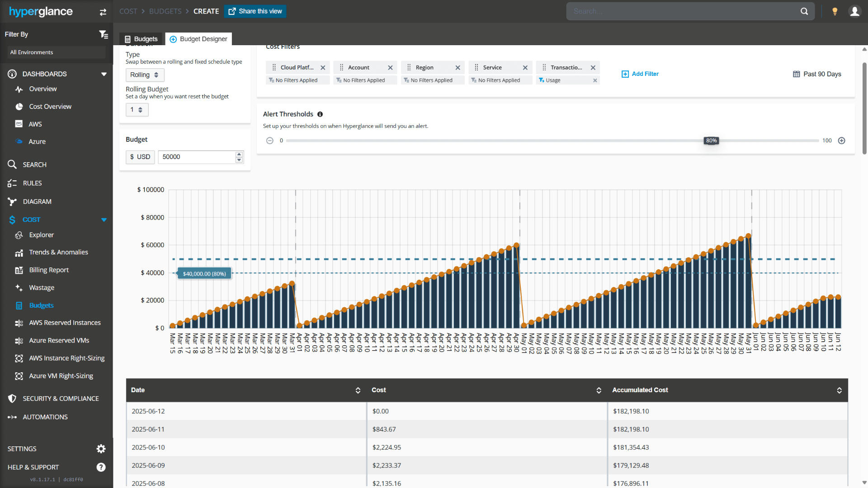Image resolution: width=868 pixels, height=488 pixels.
Task: Click the search magnifier icon
Action: 804,11
